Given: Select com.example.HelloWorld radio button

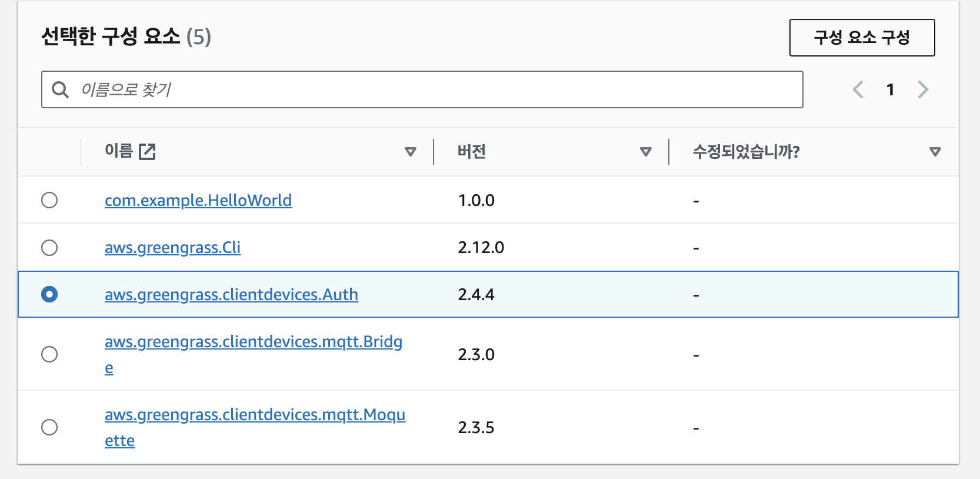Looking at the screenshot, I should [x=49, y=200].
